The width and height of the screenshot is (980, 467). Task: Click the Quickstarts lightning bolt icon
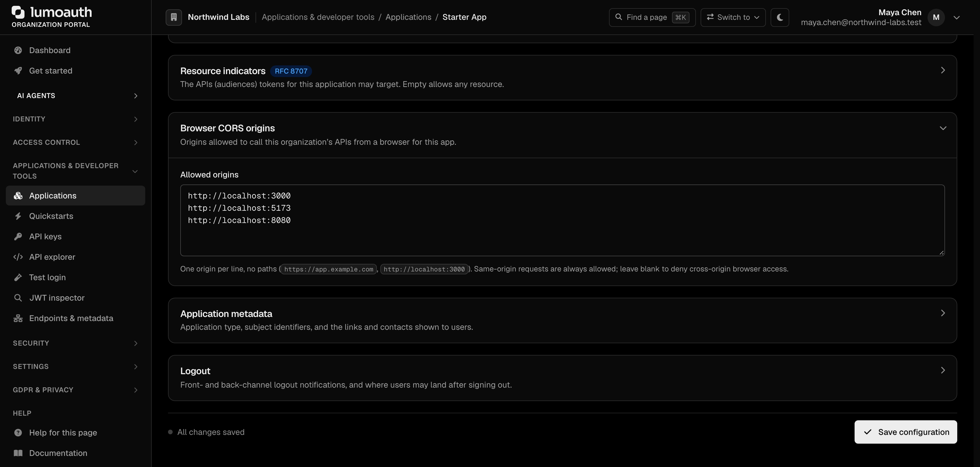tap(18, 216)
